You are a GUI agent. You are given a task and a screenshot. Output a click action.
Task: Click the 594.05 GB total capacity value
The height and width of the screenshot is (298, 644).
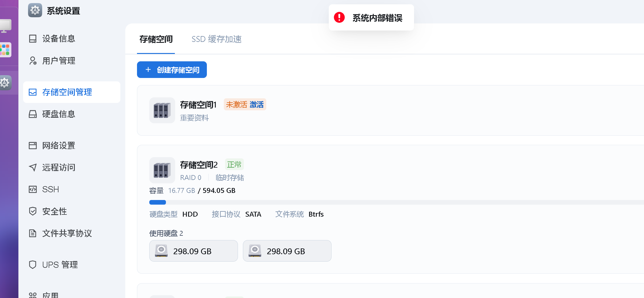pos(219,190)
